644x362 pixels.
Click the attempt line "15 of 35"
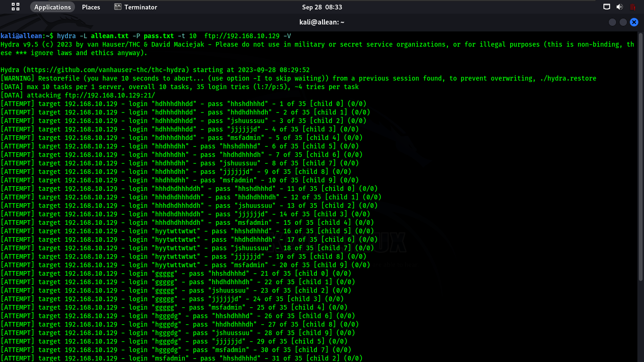pyautogui.click(x=187, y=222)
